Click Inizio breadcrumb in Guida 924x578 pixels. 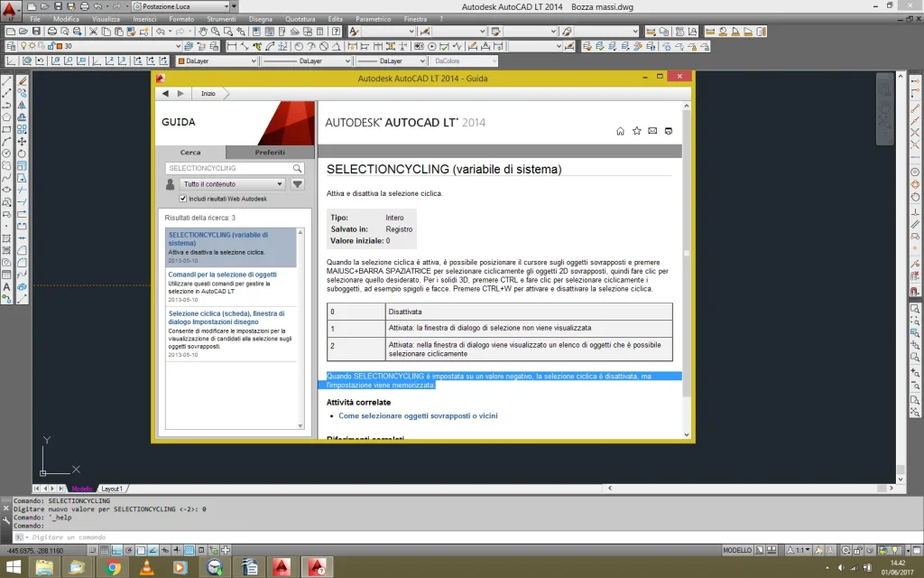pos(208,93)
